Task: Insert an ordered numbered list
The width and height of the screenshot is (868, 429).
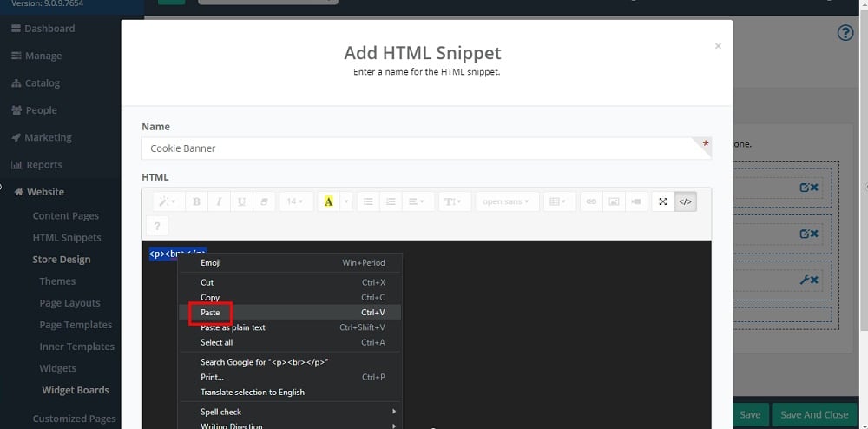Action: click(391, 202)
